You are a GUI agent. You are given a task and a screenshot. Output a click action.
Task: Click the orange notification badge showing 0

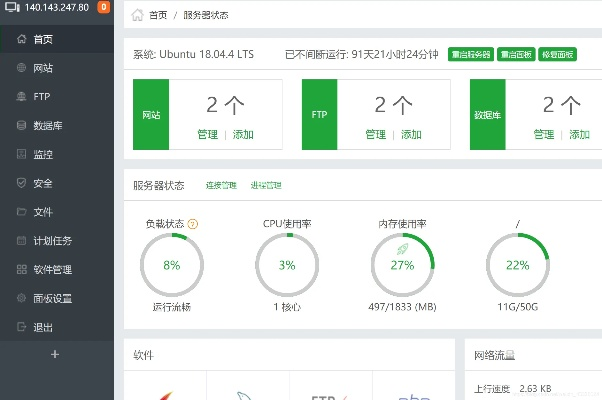pos(103,8)
